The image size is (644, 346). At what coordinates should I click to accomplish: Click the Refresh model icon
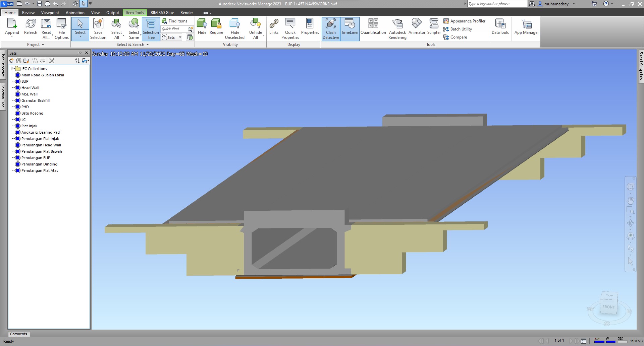31,23
